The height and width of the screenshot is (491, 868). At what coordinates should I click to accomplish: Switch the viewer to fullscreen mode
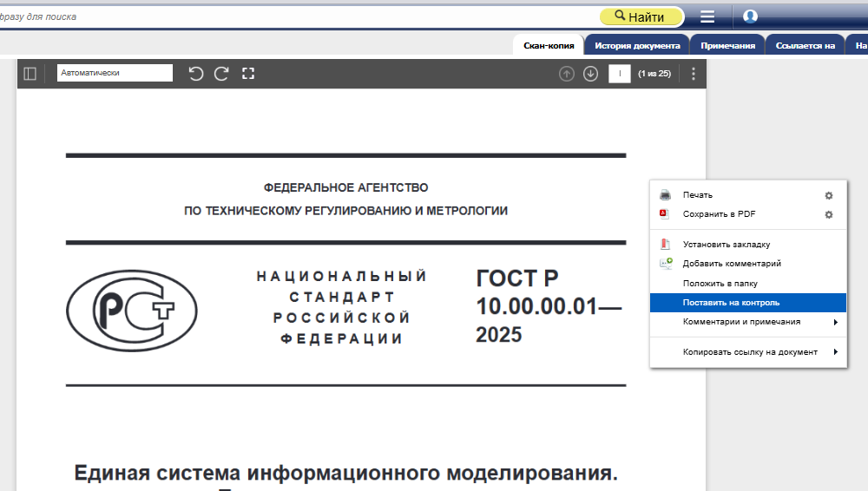pos(248,74)
